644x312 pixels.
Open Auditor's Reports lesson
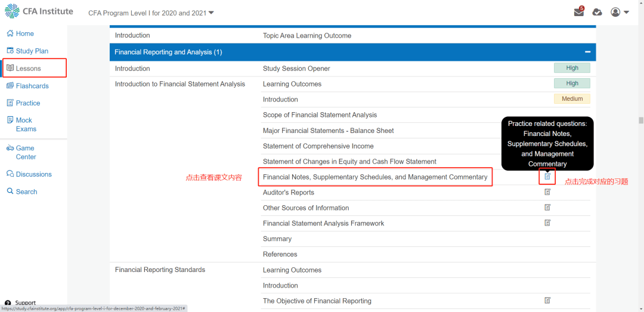pos(289,192)
